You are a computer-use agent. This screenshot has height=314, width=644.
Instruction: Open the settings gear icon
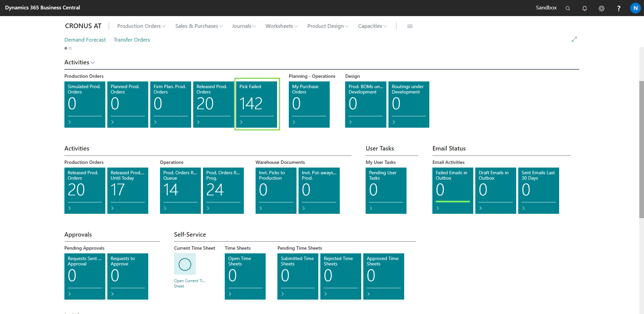pos(602,8)
